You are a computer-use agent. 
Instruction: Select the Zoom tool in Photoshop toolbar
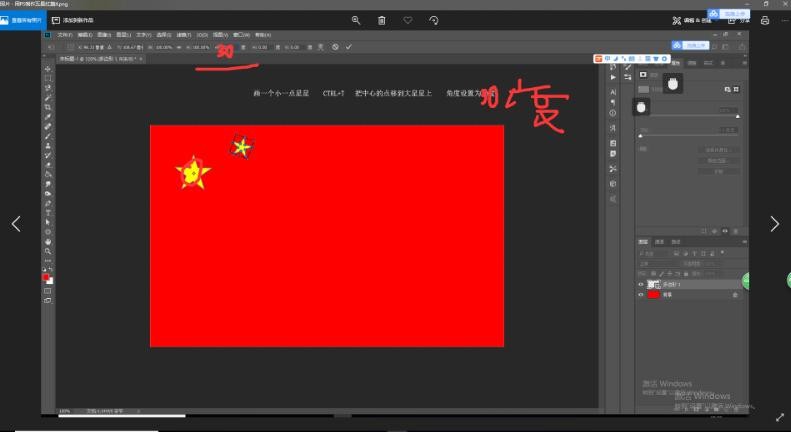(48, 251)
